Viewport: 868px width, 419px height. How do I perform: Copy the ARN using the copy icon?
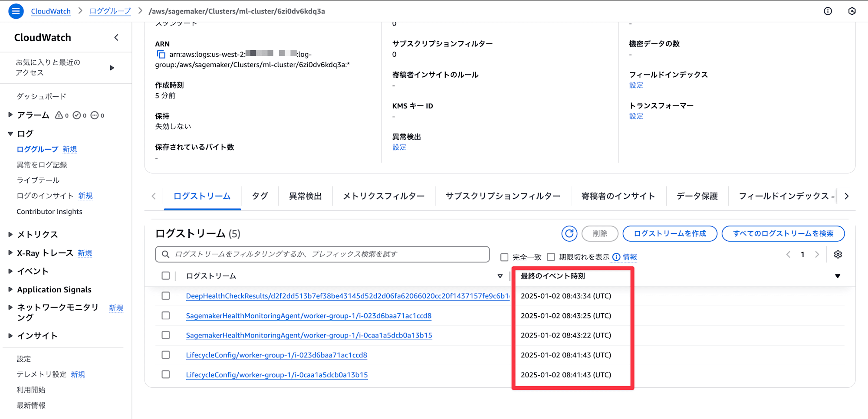161,55
